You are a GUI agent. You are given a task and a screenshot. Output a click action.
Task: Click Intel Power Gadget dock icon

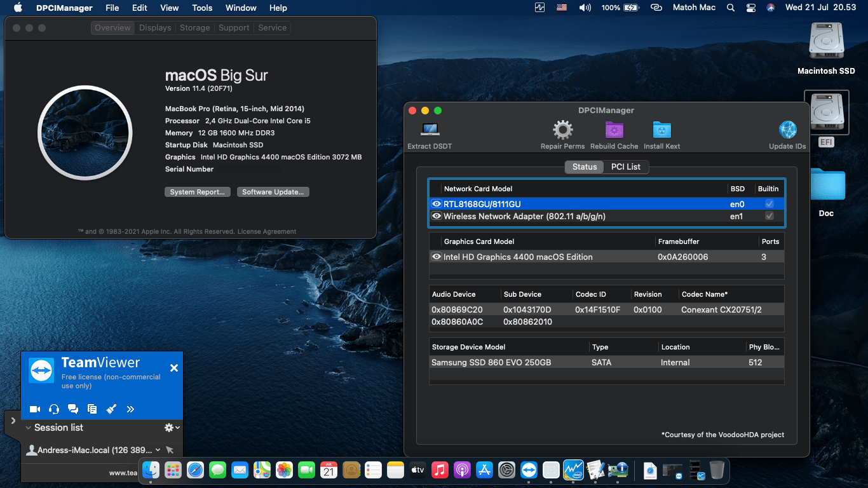pos(573,470)
